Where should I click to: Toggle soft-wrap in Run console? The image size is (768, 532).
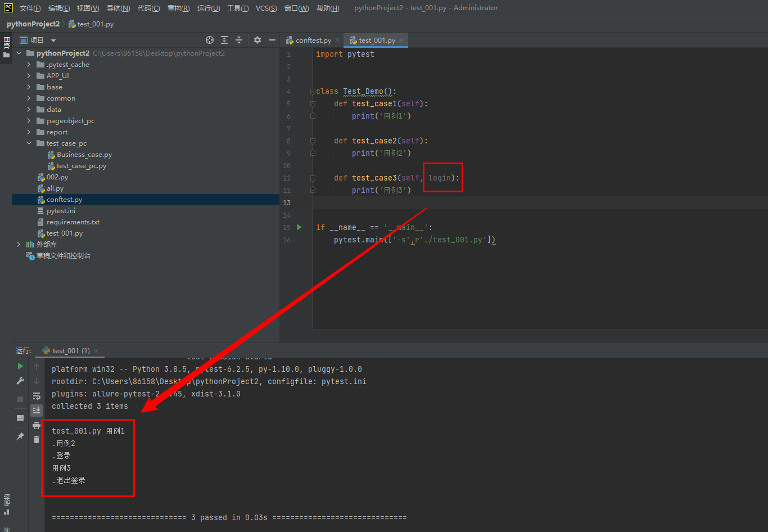click(37, 396)
